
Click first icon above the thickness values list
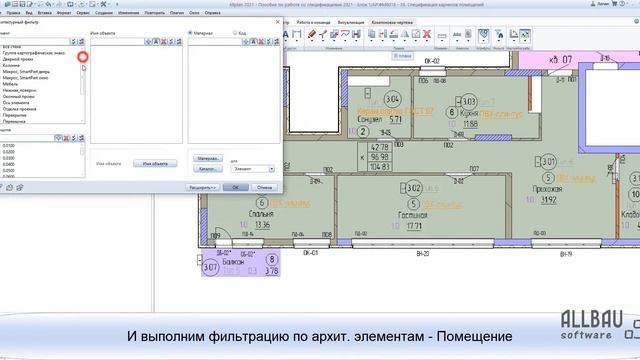(x=58, y=138)
